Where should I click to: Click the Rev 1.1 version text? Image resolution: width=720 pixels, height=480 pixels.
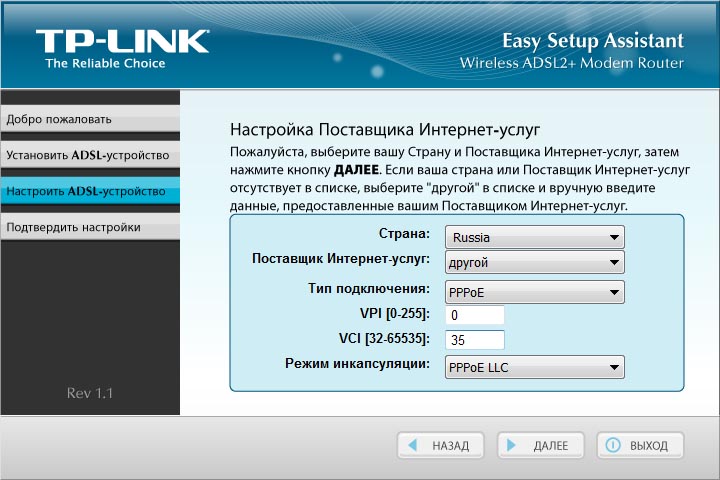(90, 393)
